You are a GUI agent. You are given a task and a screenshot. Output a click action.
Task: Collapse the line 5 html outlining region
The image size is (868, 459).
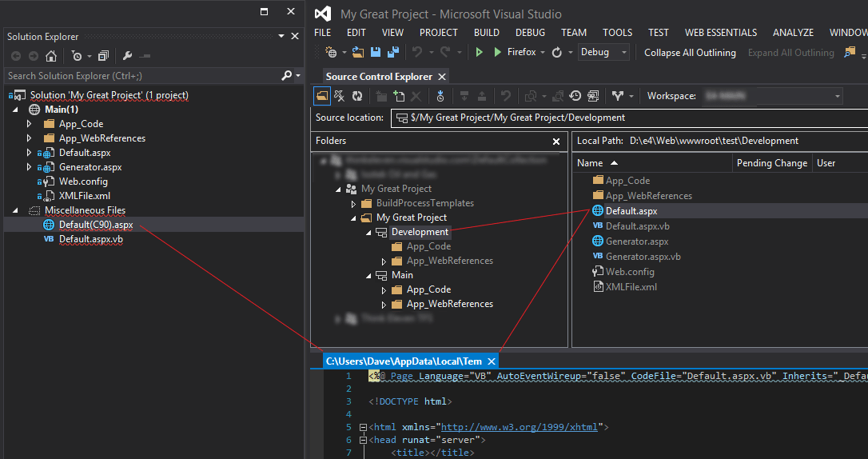tap(363, 428)
